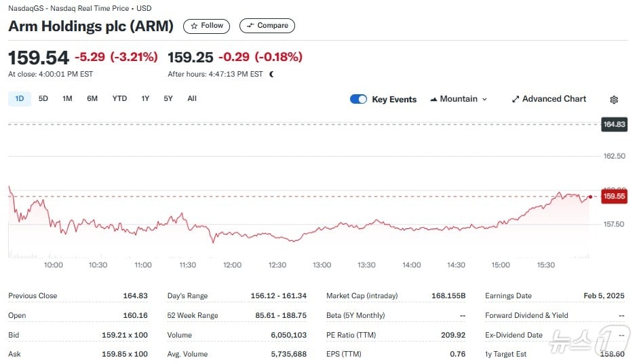Click the Avg. Volume value 5,735,688
Image resolution: width=637 pixels, height=364 pixels.
(x=289, y=354)
